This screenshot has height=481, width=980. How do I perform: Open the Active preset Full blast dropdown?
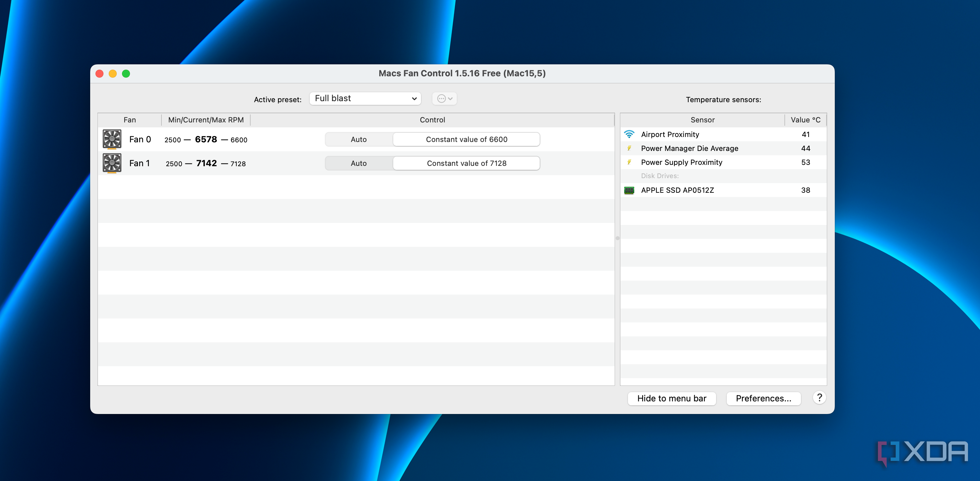coord(365,99)
